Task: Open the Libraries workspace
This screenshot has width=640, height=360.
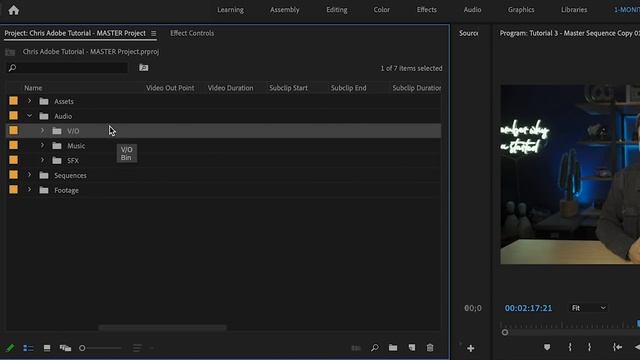Action: pos(574,10)
